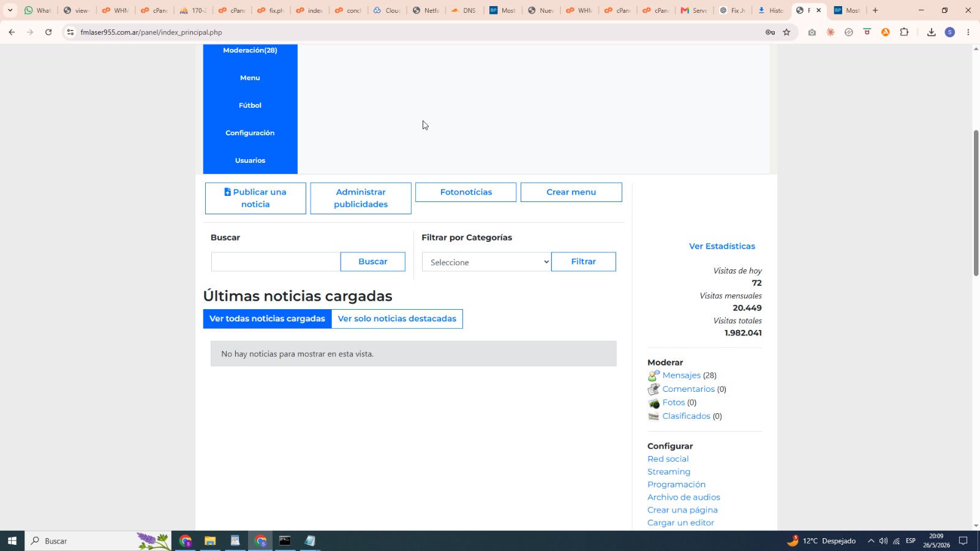Open File Explorer from the taskbar
980x551 pixels.
(210, 541)
